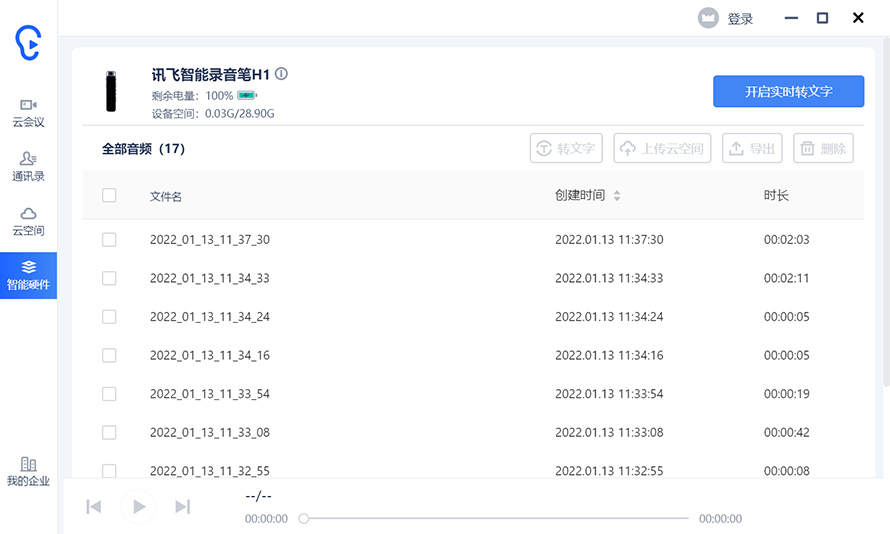Viewport: 890px width, 534px height.
Task: Click the 文件名 column header
Action: point(166,196)
